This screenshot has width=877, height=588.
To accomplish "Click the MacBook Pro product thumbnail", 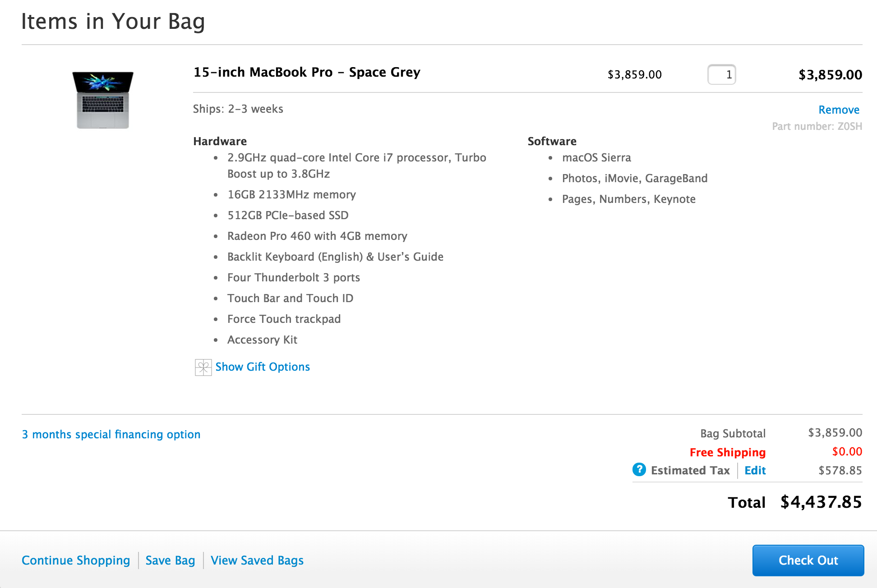I will pos(103,100).
